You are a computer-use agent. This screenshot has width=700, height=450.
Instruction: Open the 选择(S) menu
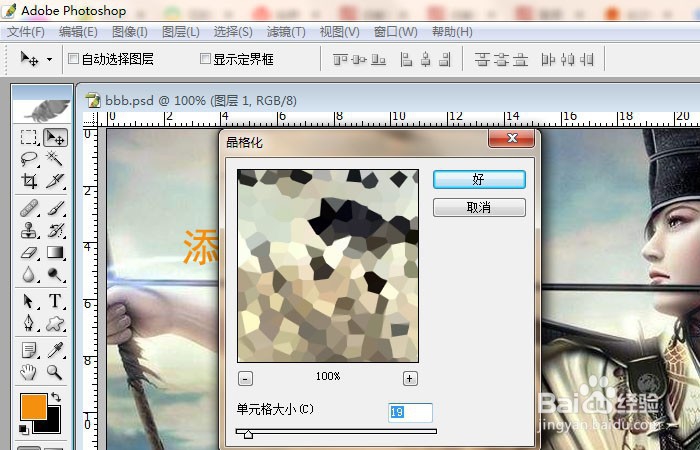point(233,32)
